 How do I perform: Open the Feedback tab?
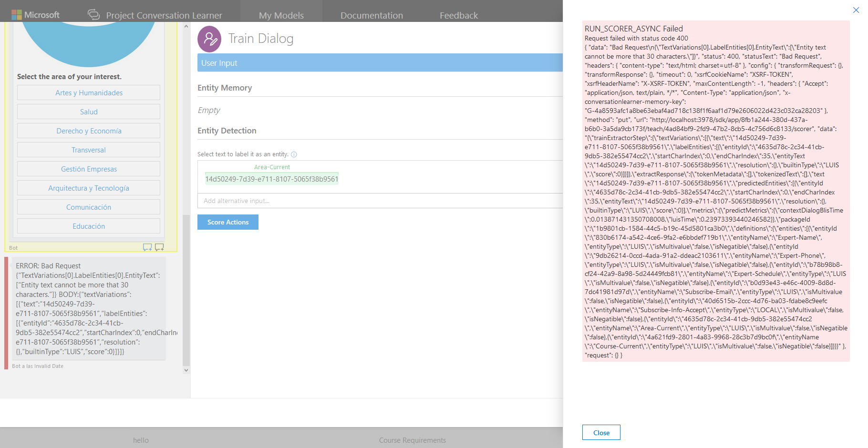coord(459,15)
